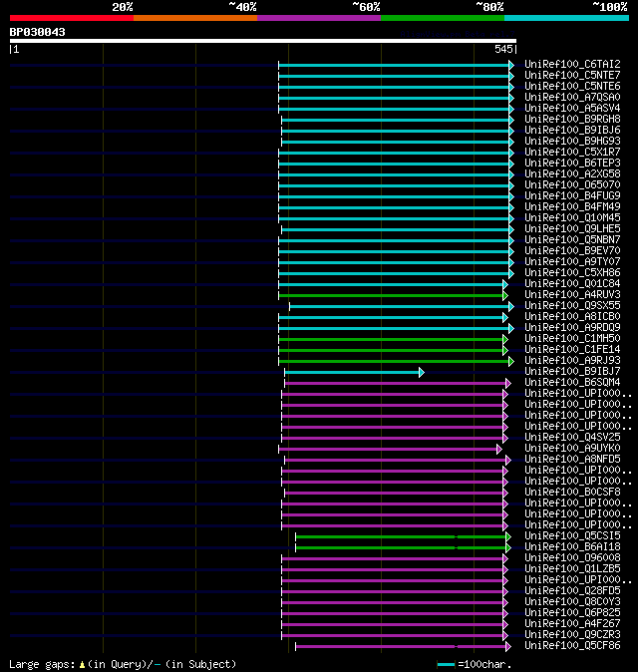
Task: Open hit UniRef100_A7QSA0
Action: click(572, 98)
